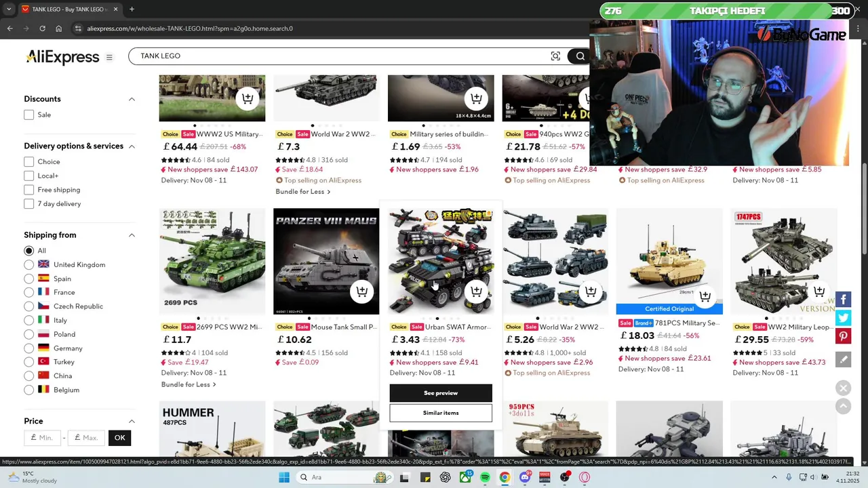Open browser home page
868x488 pixels.
click(x=58, y=28)
